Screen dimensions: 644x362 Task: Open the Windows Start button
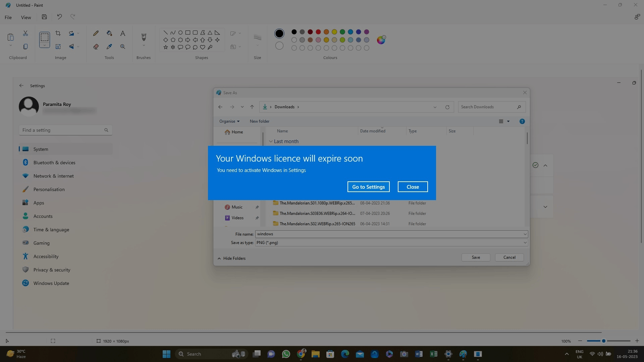tap(166, 354)
